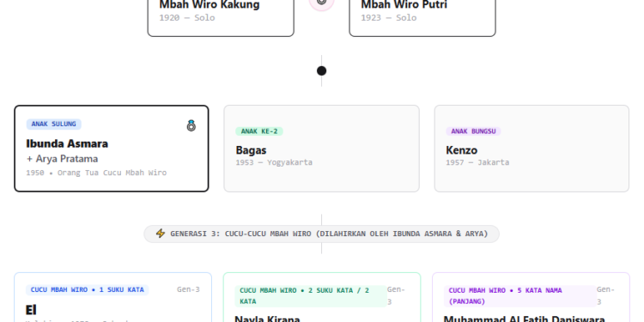Select the Bagas card
644x322 pixels.
tap(322, 149)
